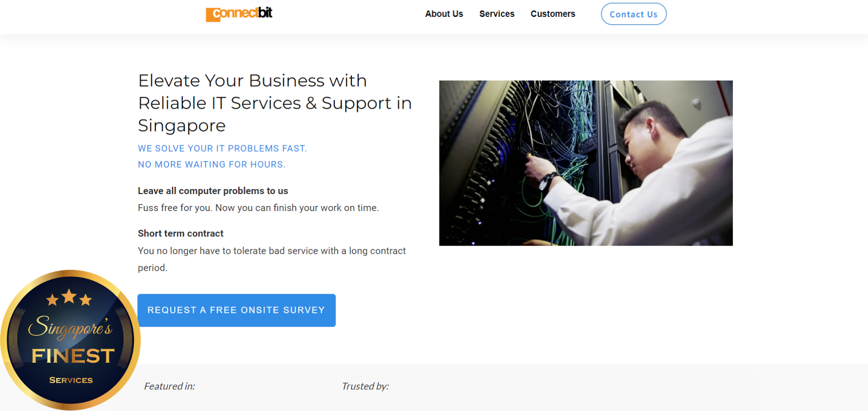The width and height of the screenshot is (868, 411).
Task: Request a free onsite survey
Action: coord(237,310)
